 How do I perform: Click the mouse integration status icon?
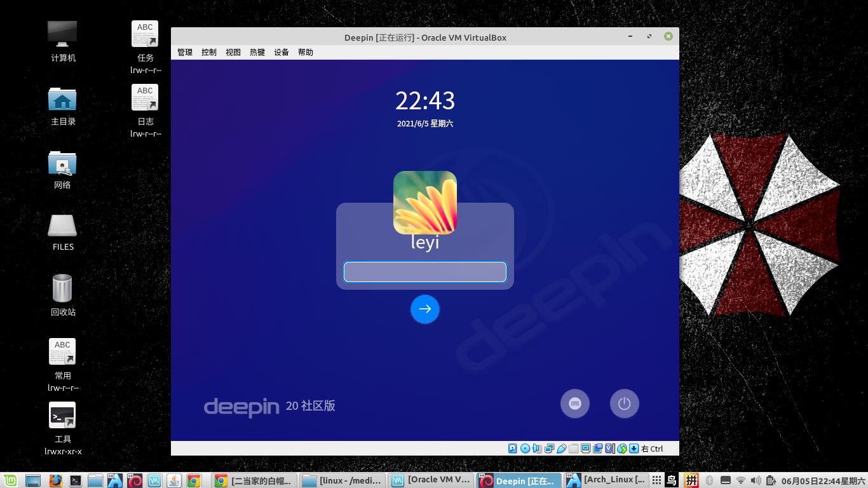point(622,449)
